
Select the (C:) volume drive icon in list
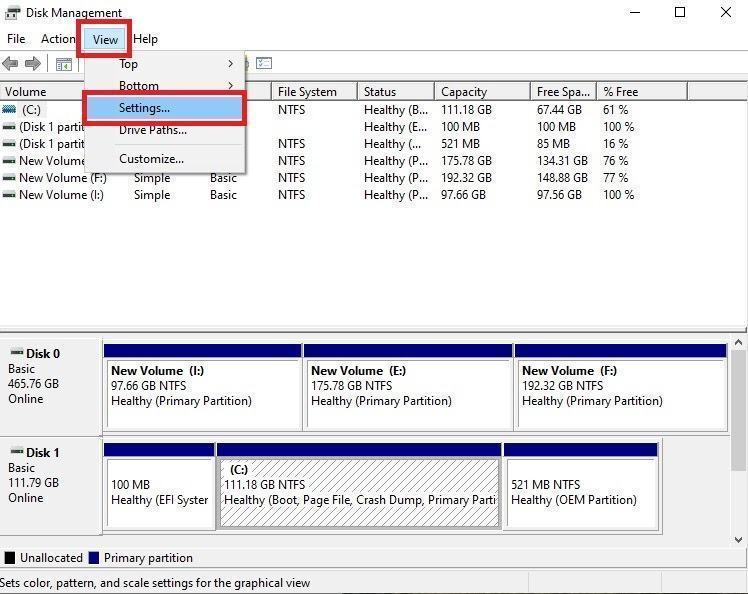coord(9,110)
